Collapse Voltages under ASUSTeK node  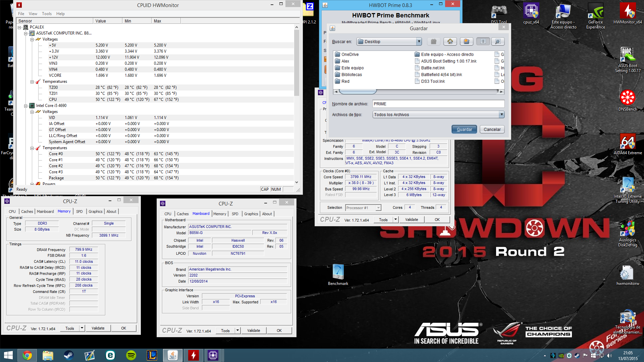[x=32, y=40]
